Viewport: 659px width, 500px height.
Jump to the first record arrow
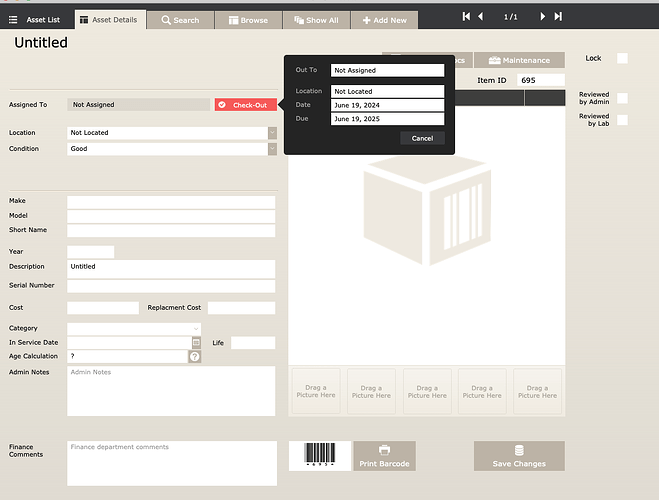(466, 17)
